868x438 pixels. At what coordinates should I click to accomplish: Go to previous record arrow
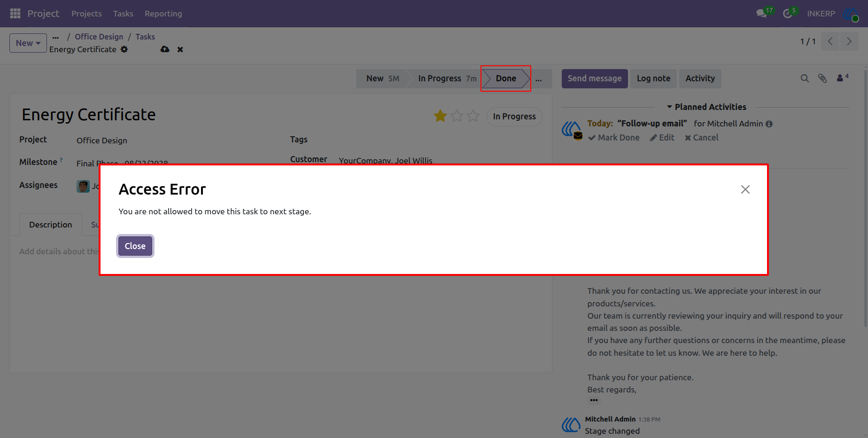point(830,41)
